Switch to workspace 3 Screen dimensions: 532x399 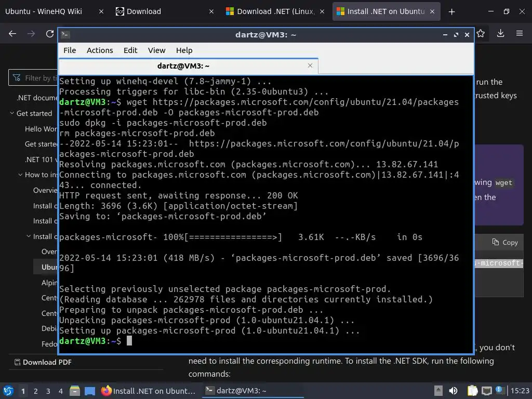pos(48,391)
